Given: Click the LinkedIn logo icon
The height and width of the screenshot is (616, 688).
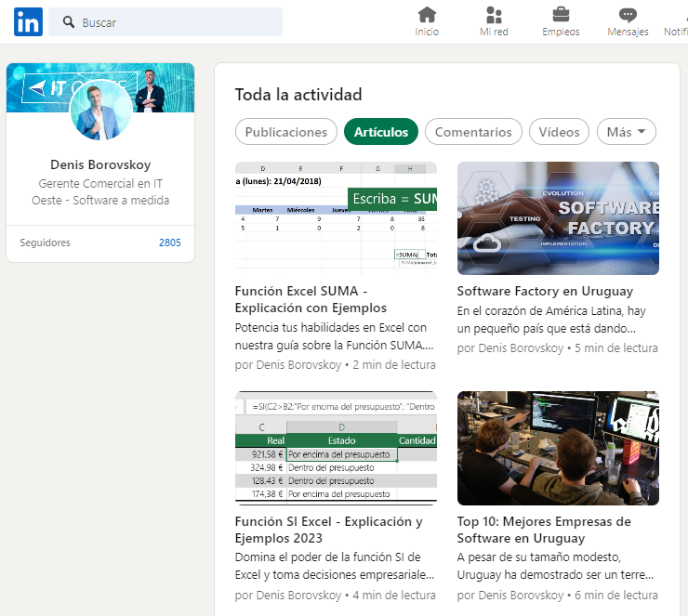Looking at the screenshot, I should coord(28,21).
